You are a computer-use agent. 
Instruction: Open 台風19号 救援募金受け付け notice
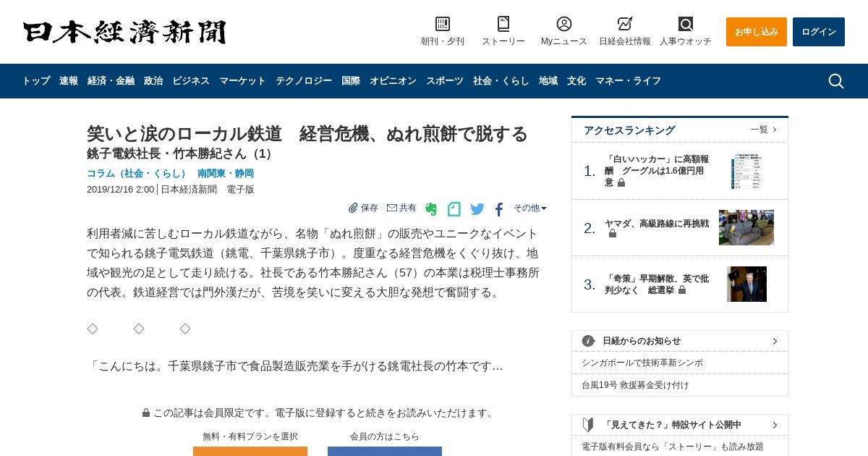pos(635,385)
